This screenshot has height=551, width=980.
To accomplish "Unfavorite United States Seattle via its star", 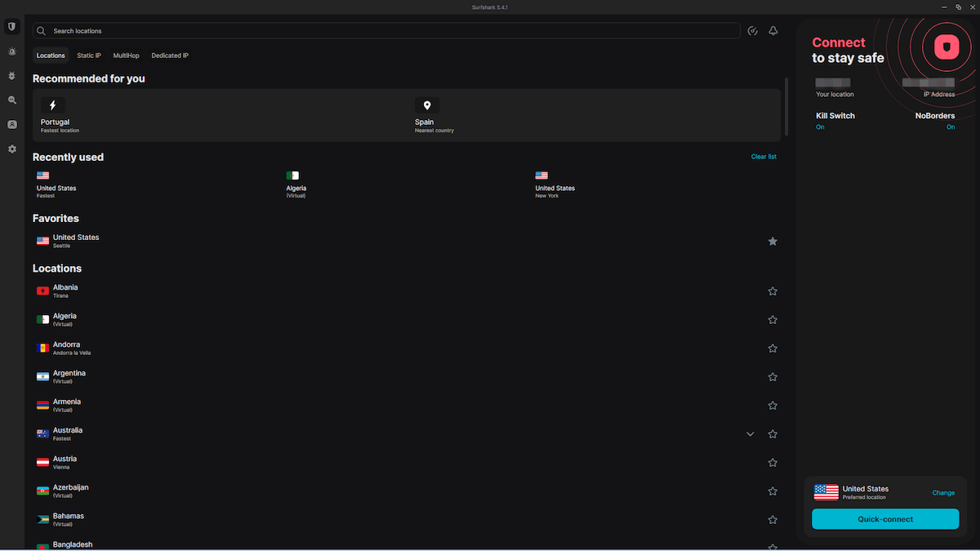I will tap(773, 241).
